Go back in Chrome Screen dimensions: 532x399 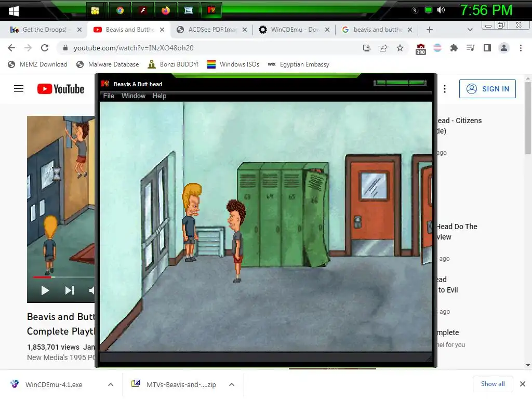click(x=11, y=48)
